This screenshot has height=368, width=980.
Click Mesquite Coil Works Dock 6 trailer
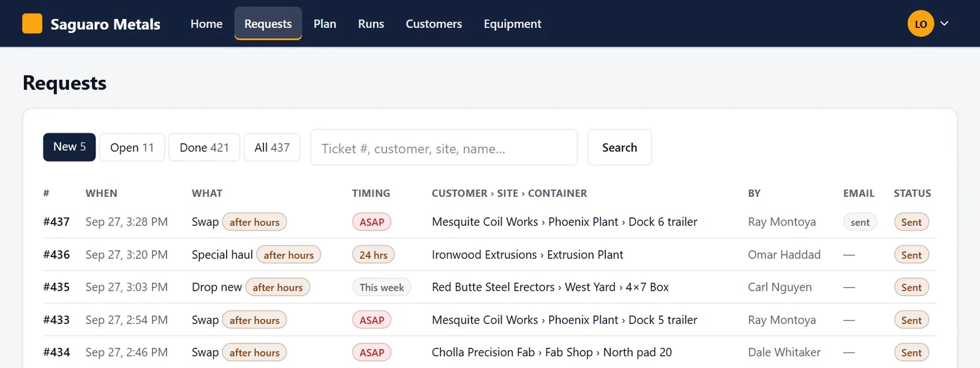tap(564, 221)
